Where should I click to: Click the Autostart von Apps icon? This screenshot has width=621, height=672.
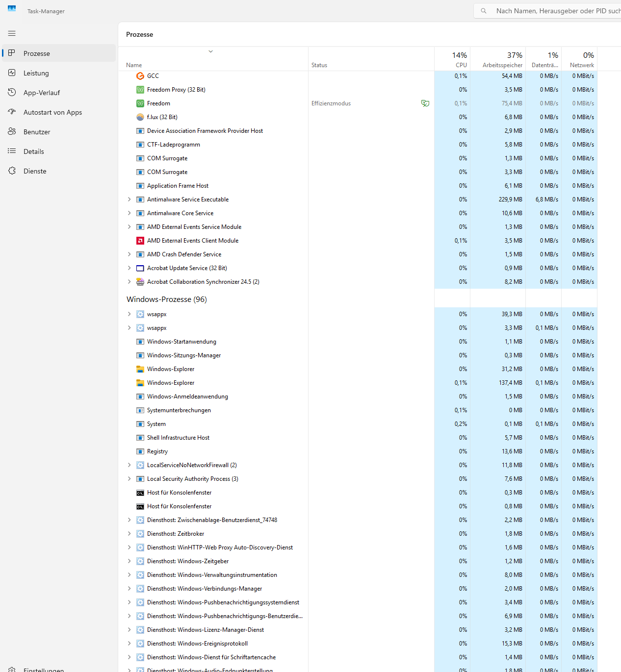pos(12,112)
